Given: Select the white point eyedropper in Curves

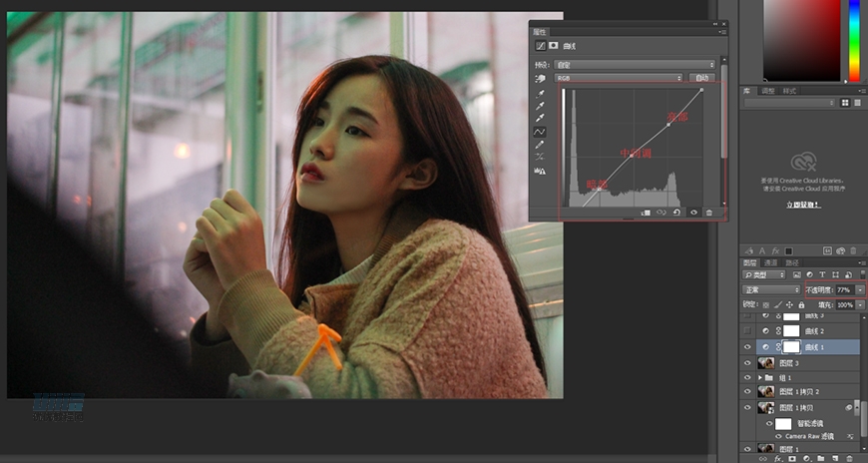Looking at the screenshot, I should coord(540,118).
